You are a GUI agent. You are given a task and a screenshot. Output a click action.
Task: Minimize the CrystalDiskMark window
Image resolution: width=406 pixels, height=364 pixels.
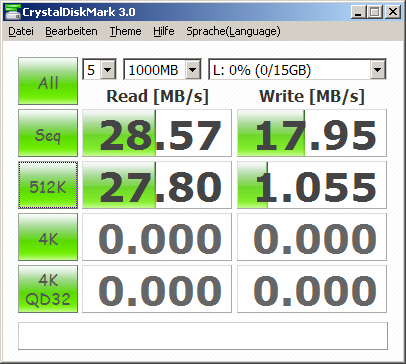click(x=359, y=12)
